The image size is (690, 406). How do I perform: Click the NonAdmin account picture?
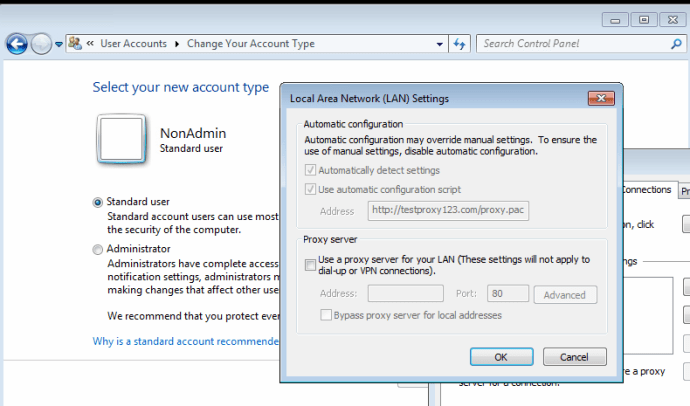(122, 138)
